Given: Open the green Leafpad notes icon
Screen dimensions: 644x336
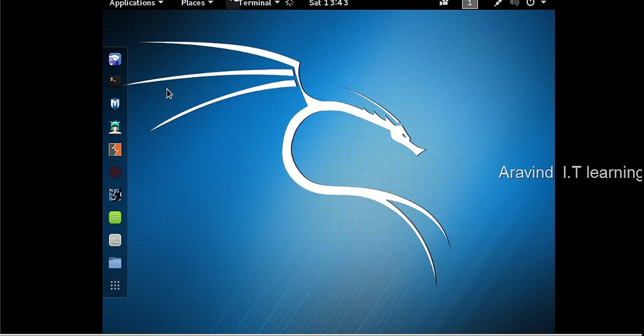Looking at the screenshot, I should [x=115, y=217].
